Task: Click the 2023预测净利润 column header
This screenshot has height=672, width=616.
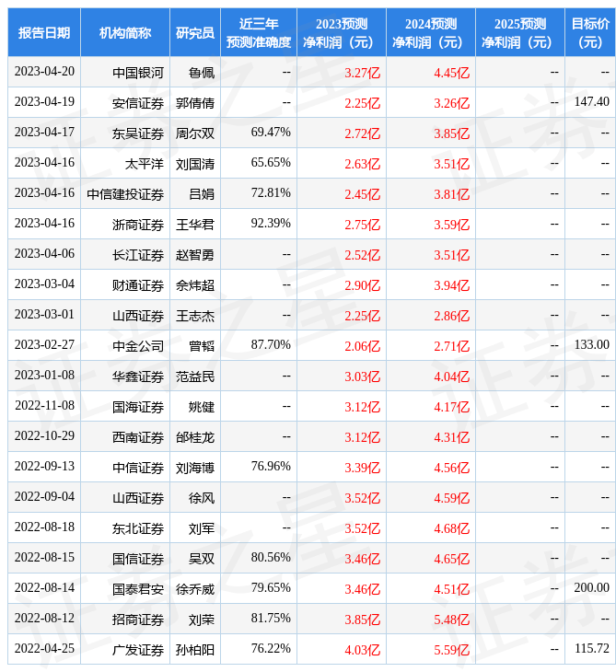Action: [342, 32]
